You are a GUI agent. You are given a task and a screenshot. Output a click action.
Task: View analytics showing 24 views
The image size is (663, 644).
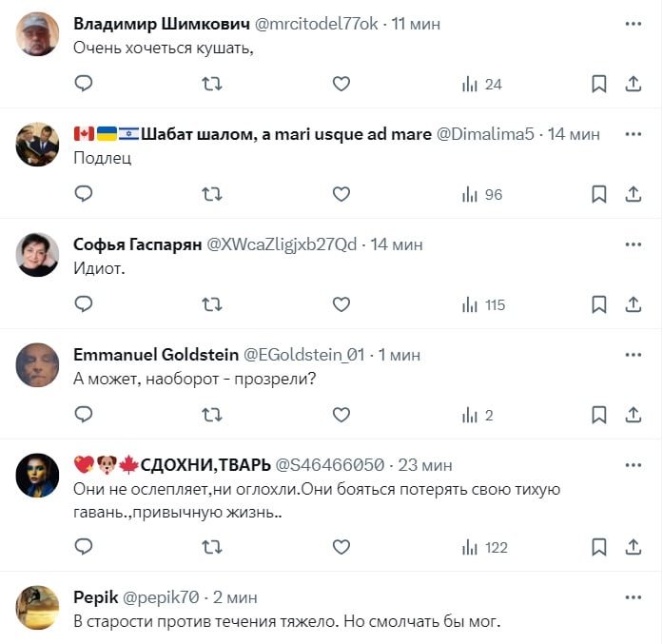[x=481, y=84]
